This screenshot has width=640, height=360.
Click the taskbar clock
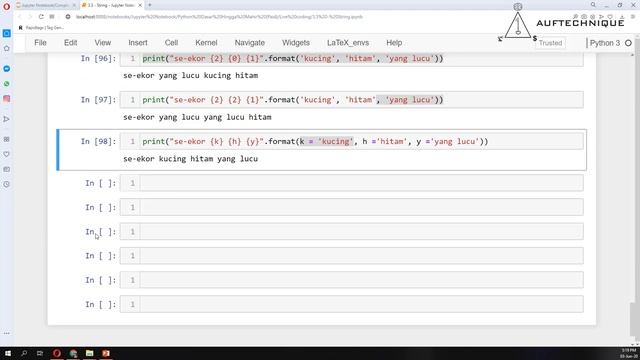pos(629,353)
